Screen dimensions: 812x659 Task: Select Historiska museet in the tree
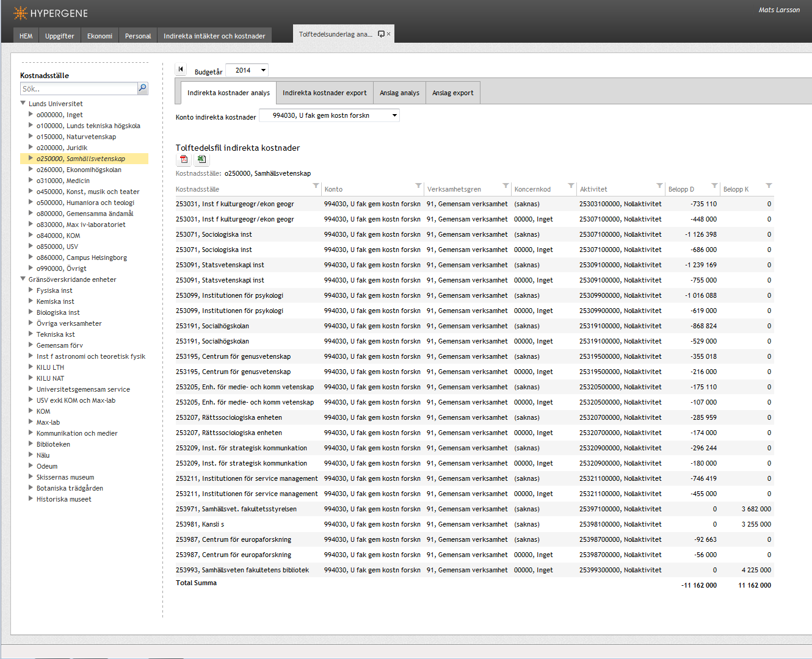(x=63, y=499)
